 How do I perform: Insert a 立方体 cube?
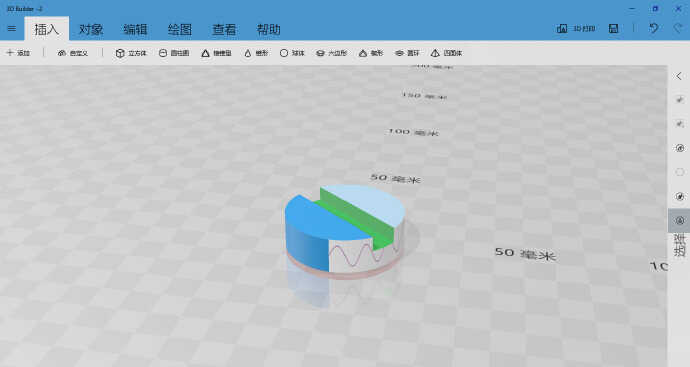pos(131,53)
